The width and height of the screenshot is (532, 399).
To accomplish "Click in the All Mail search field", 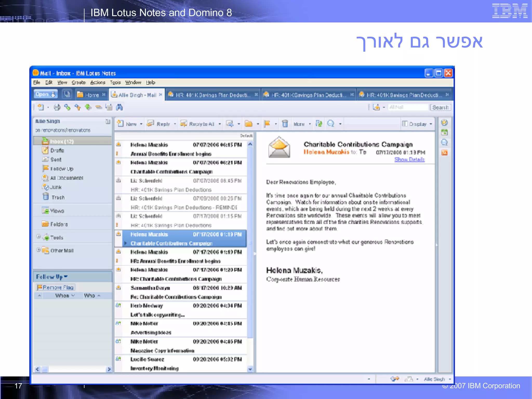I will [x=408, y=107].
